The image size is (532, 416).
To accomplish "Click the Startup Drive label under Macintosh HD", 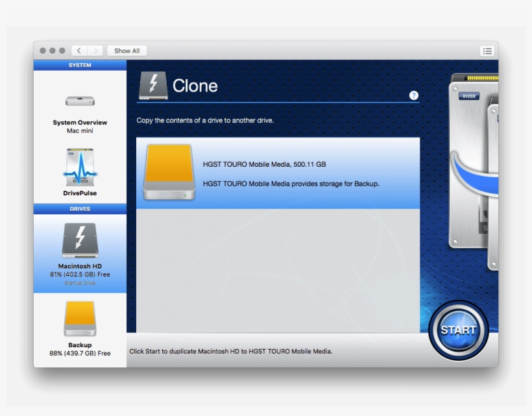I will pos(80,282).
